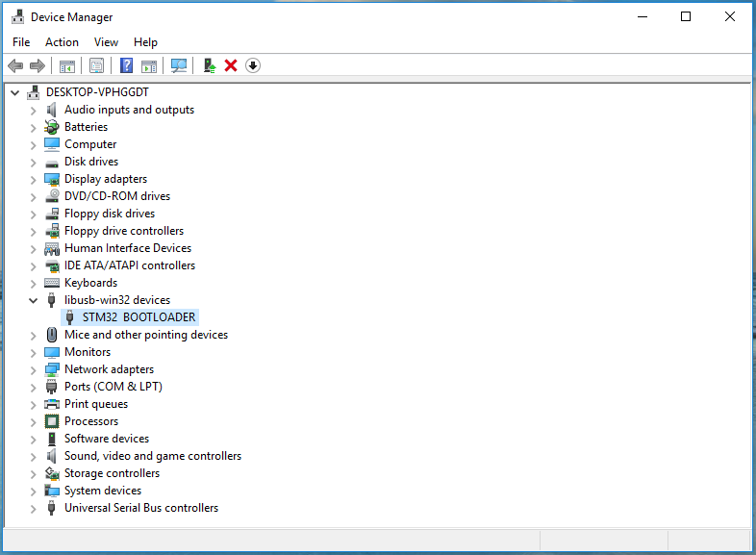Select the Storage controllers label
756x555 pixels.
[x=112, y=473]
